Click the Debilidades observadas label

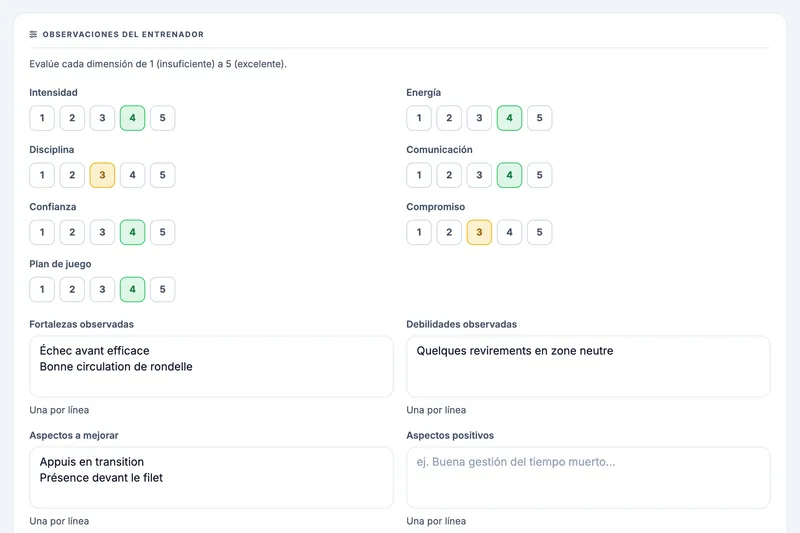click(461, 324)
